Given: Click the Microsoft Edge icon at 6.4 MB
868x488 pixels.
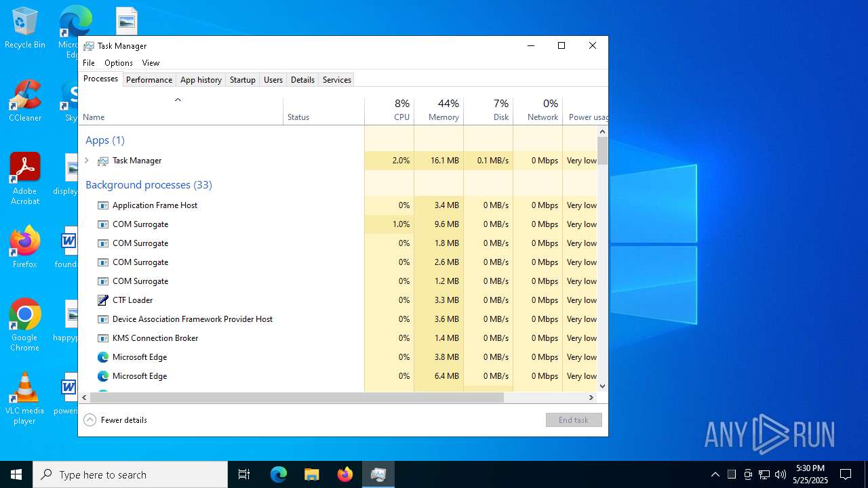Looking at the screenshot, I should (103, 376).
